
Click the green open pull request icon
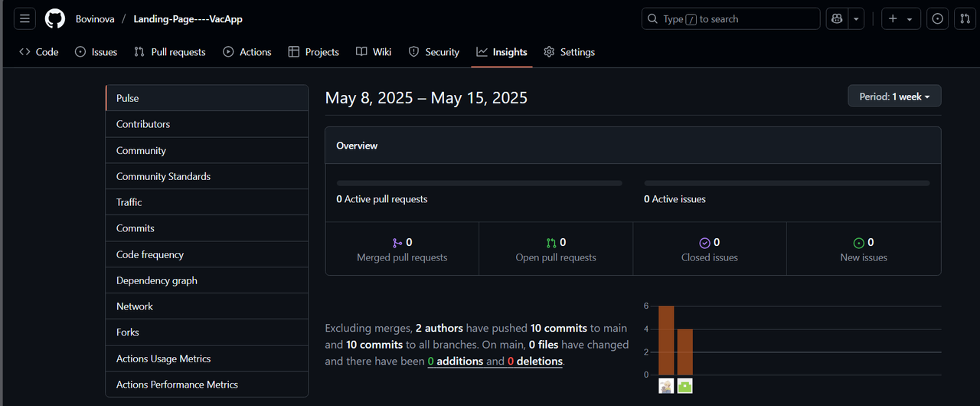coord(551,243)
